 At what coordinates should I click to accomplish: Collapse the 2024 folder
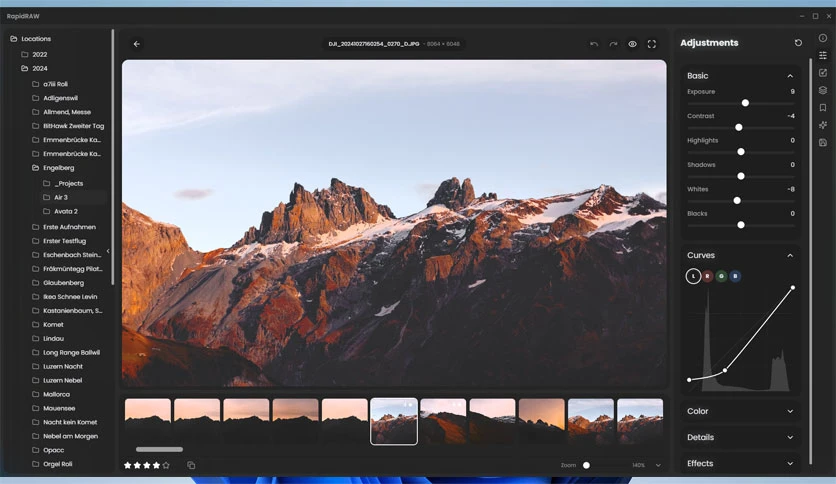(25, 68)
